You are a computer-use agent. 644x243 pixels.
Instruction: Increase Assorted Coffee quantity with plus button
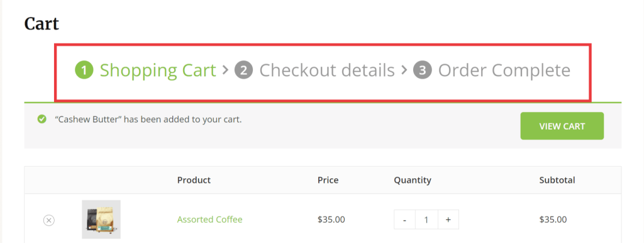point(448,220)
